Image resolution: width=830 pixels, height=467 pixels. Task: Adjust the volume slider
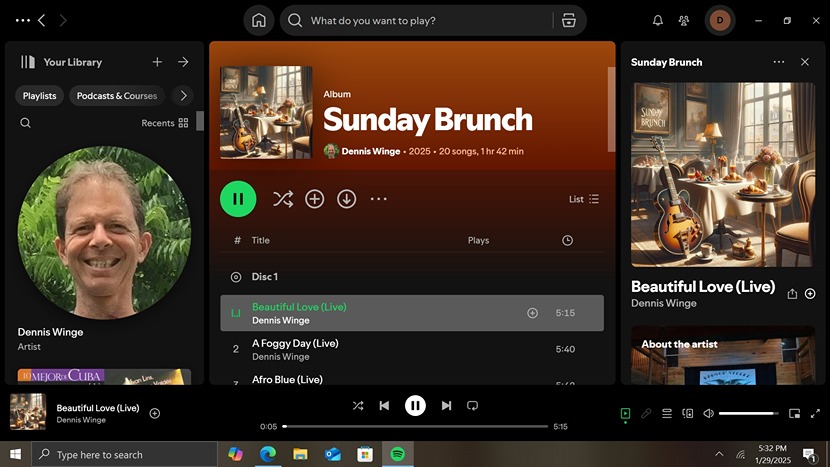(x=748, y=414)
